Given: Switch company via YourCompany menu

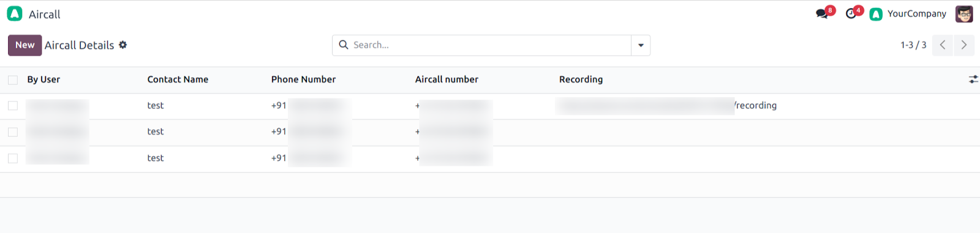Looking at the screenshot, I should coord(916,14).
